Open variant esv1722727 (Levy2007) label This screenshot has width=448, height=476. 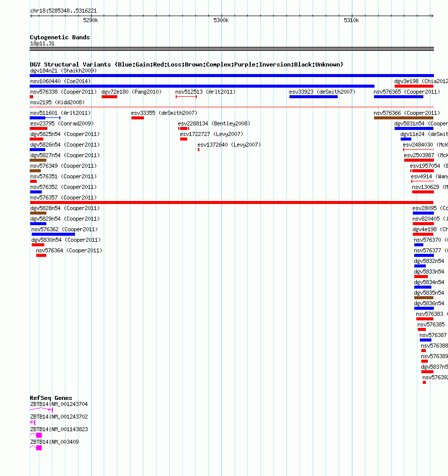pos(211,134)
